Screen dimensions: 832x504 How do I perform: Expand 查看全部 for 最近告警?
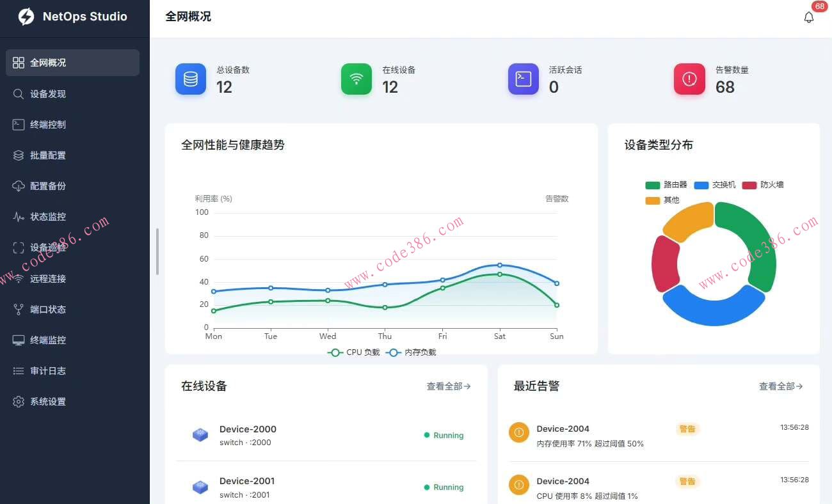[781, 386]
